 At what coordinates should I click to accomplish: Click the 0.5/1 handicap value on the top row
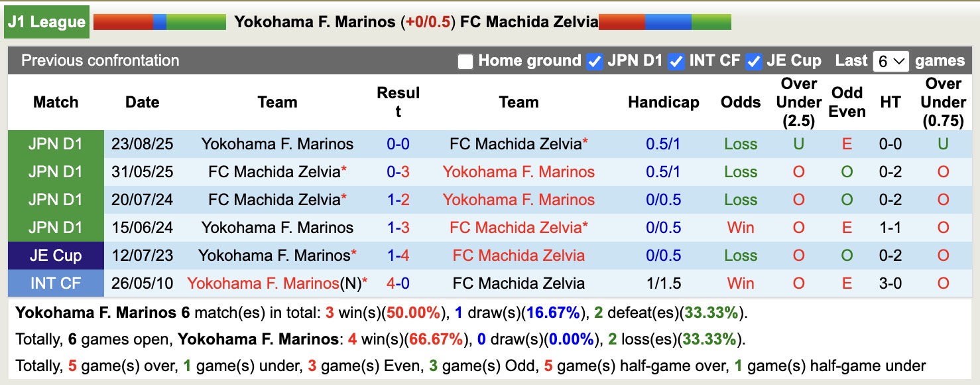pos(663,143)
